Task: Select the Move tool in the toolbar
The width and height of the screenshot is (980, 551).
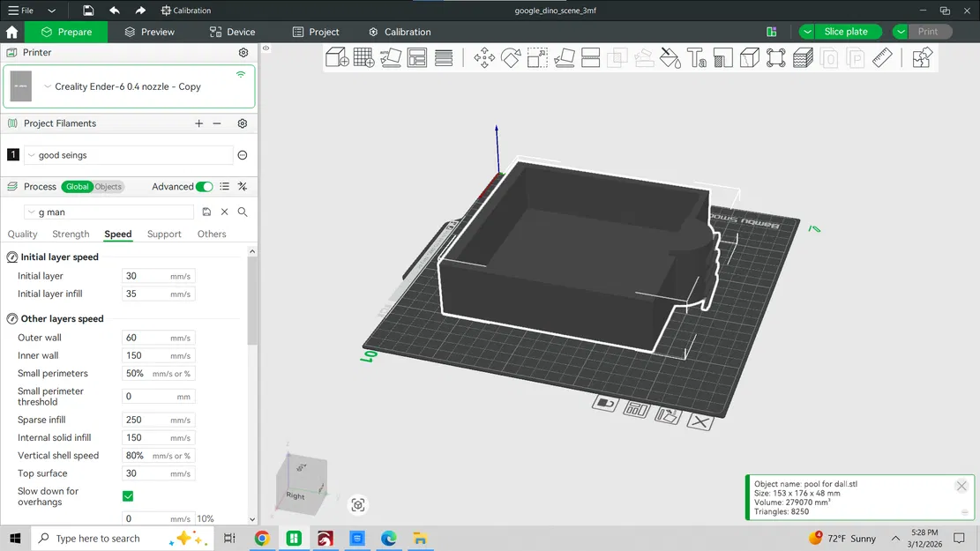Action: [x=483, y=57]
